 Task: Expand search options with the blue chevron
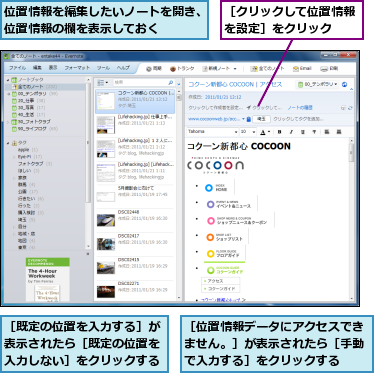coord(179,84)
